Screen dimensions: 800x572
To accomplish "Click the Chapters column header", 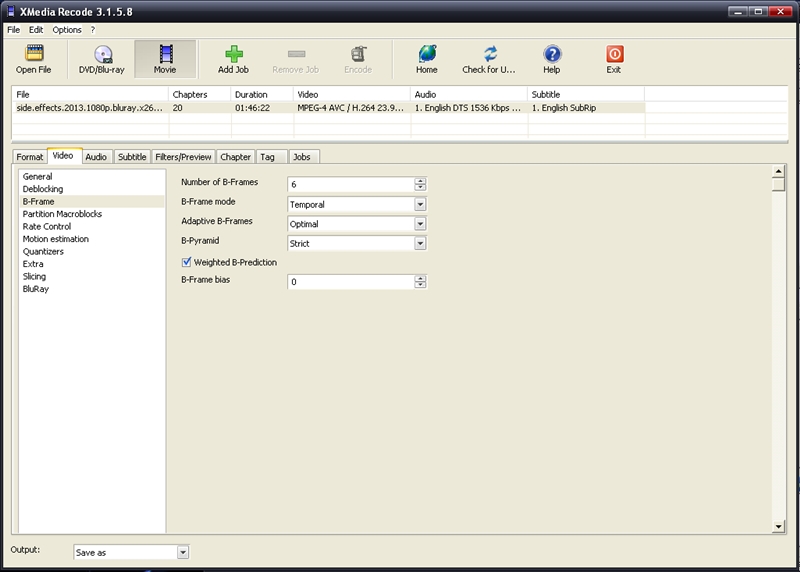I will point(200,94).
